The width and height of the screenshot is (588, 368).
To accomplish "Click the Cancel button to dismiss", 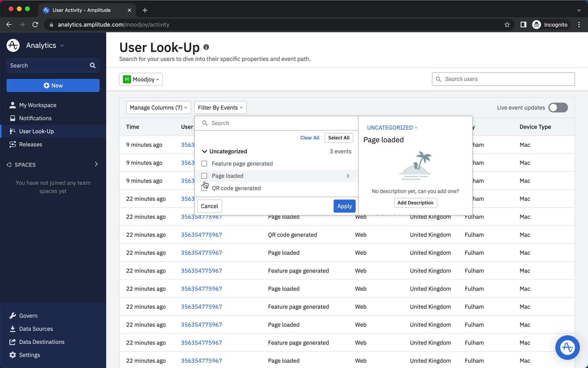I will 209,206.
